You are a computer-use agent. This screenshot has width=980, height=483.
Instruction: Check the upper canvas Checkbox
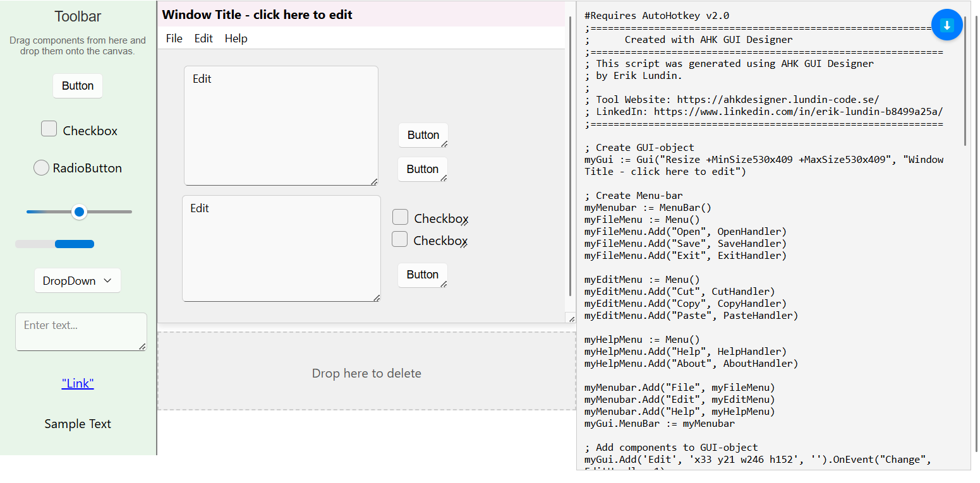(400, 217)
